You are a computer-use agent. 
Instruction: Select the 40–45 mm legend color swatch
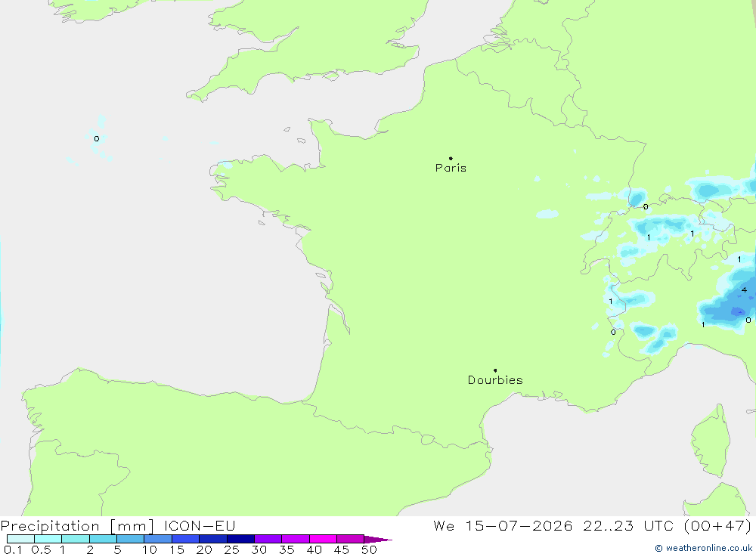pos(323,539)
